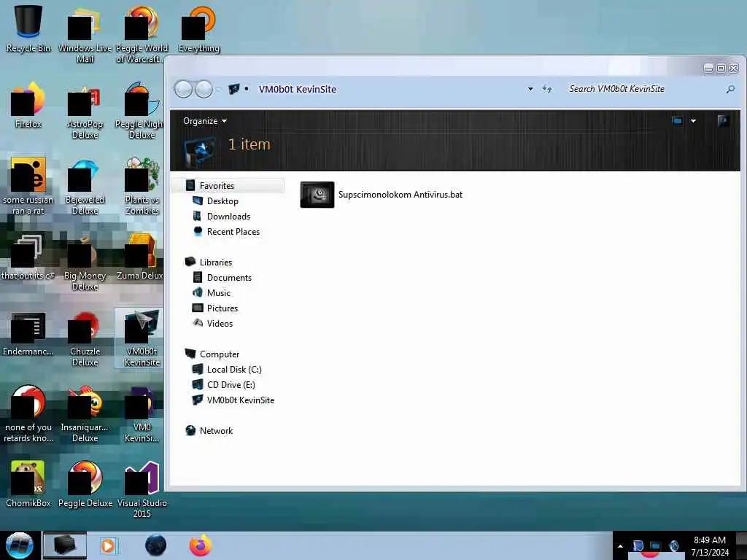Open Plants vs Zombies shortcut
Viewport: 747px width, 560px height.
(x=142, y=186)
